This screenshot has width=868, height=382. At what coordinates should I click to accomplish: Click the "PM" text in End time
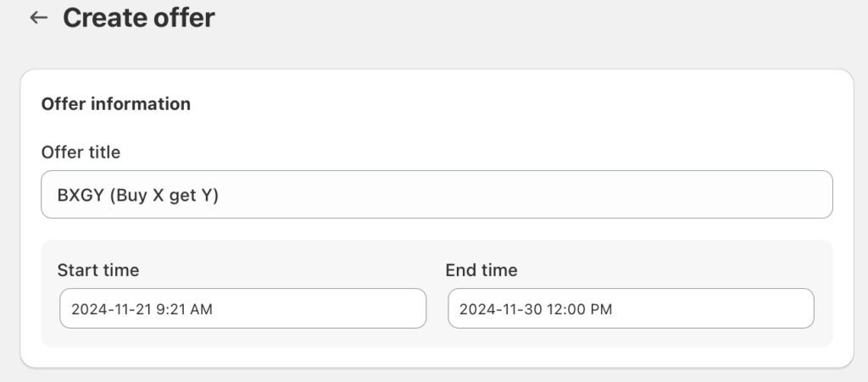(601, 309)
